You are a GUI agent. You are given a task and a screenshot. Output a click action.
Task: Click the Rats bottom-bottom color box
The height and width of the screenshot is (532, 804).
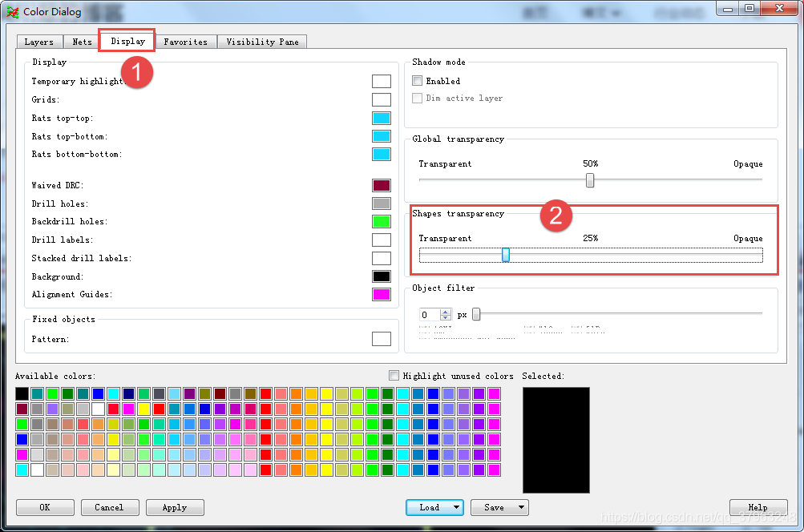tap(381, 155)
